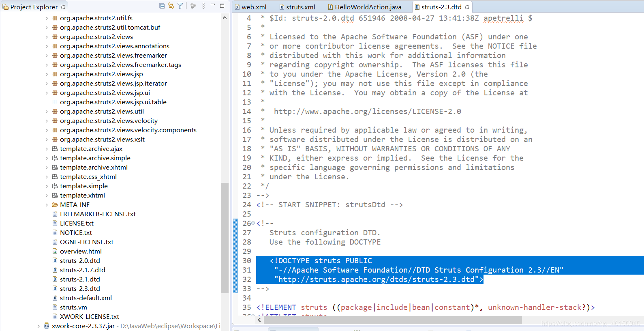Expand the META-INF folder
The height and width of the screenshot is (331, 644).
pos(47,205)
